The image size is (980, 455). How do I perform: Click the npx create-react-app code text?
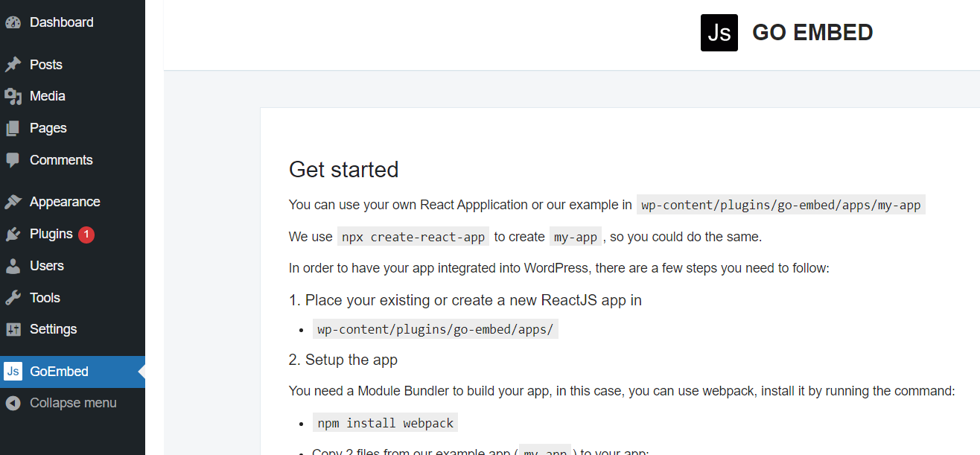coord(413,237)
